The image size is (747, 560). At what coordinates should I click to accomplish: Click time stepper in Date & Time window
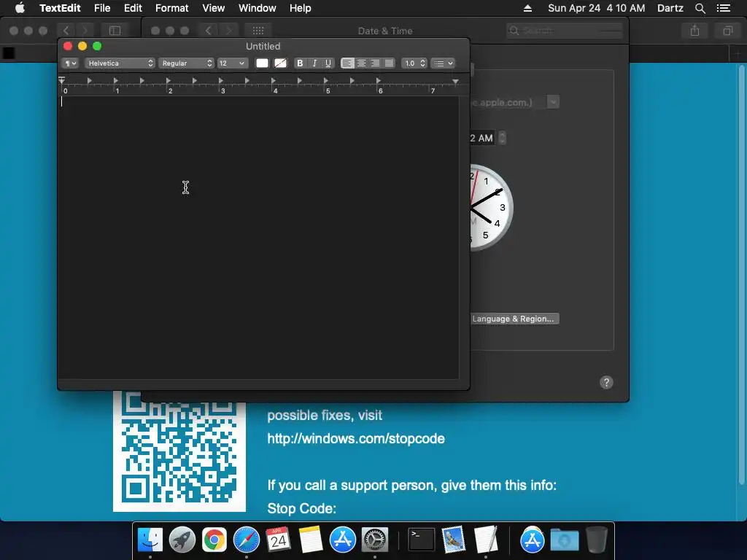502,138
